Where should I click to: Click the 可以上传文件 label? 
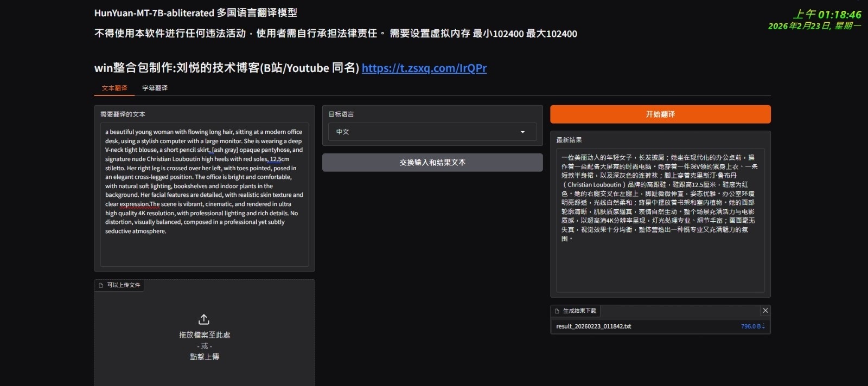click(124, 285)
